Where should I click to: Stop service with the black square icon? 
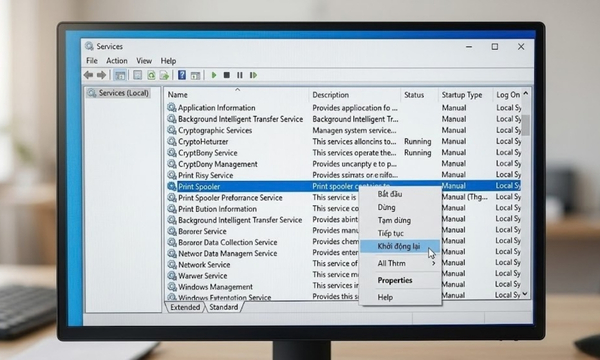click(x=227, y=75)
